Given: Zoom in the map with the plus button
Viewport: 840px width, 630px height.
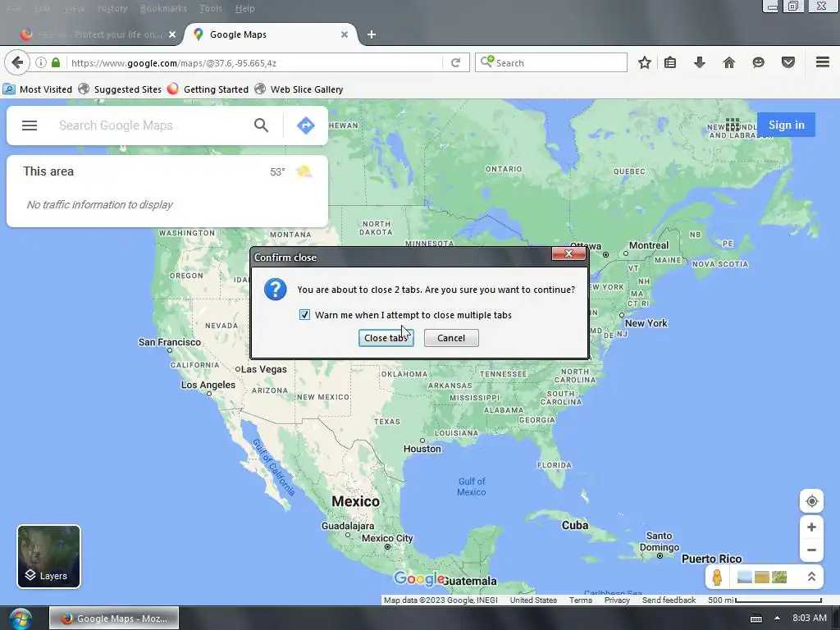Looking at the screenshot, I should 811,527.
